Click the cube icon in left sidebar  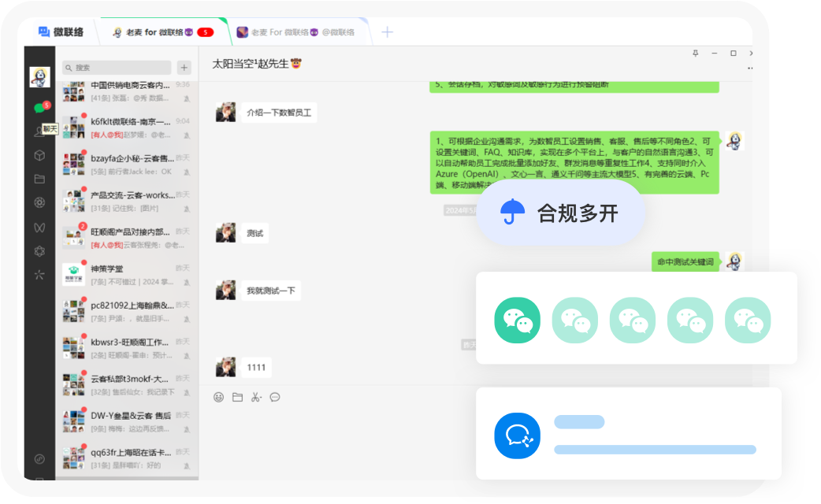tap(39, 155)
